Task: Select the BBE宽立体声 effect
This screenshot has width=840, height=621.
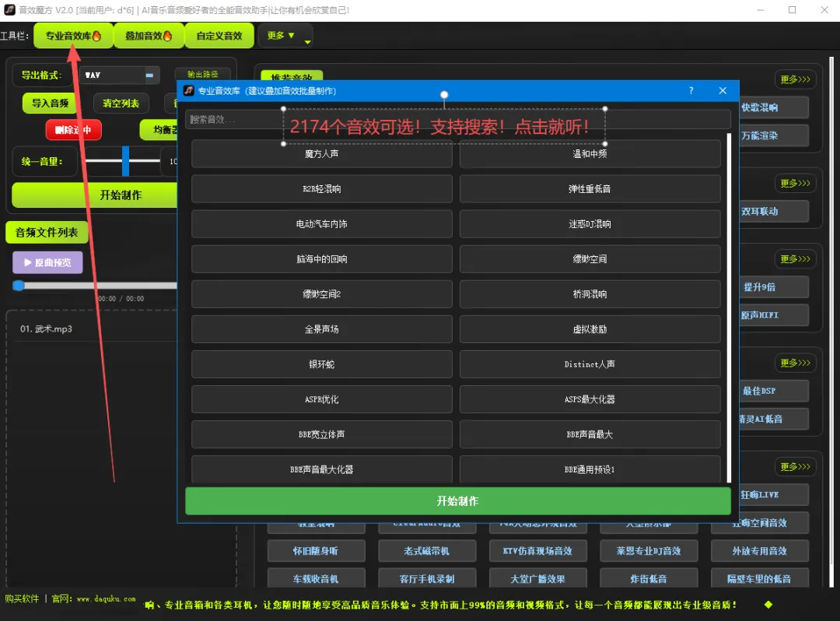Action: point(321,434)
